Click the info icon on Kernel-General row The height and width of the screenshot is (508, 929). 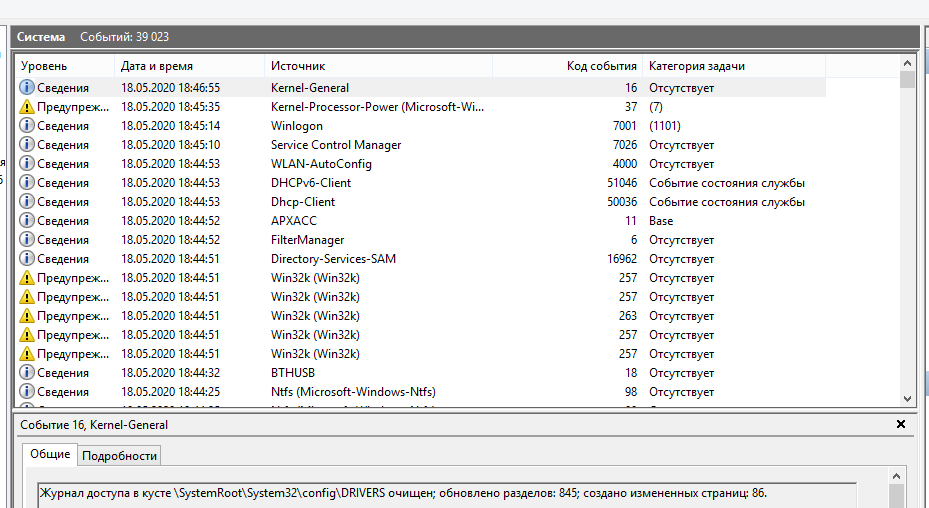[27, 88]
